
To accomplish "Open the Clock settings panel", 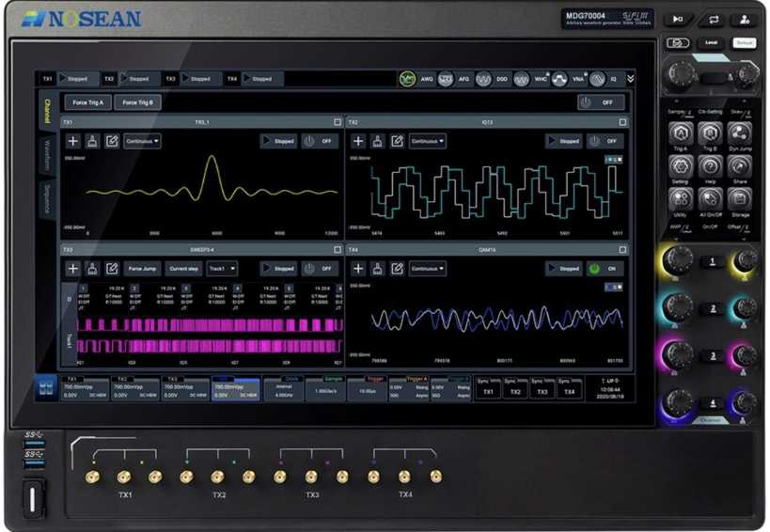I will 283,389.
